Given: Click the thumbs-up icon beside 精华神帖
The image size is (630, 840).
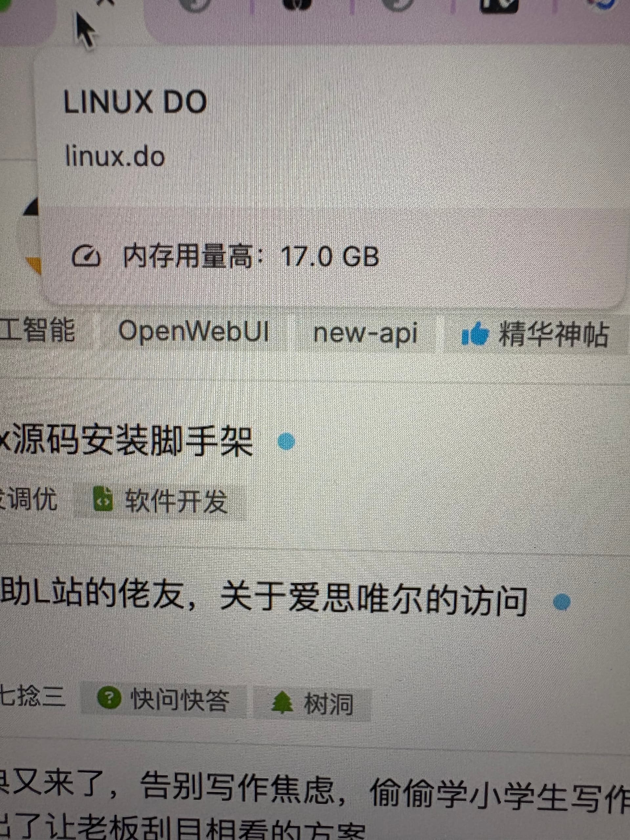Looking at the screenshot, I should pyautogui.click(x=475, y=334).
